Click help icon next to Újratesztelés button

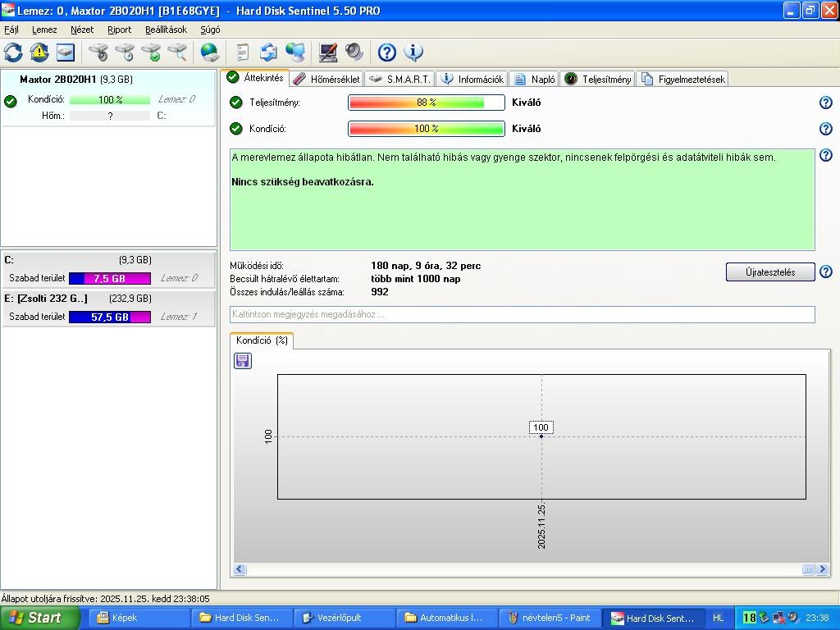(826, 272)
